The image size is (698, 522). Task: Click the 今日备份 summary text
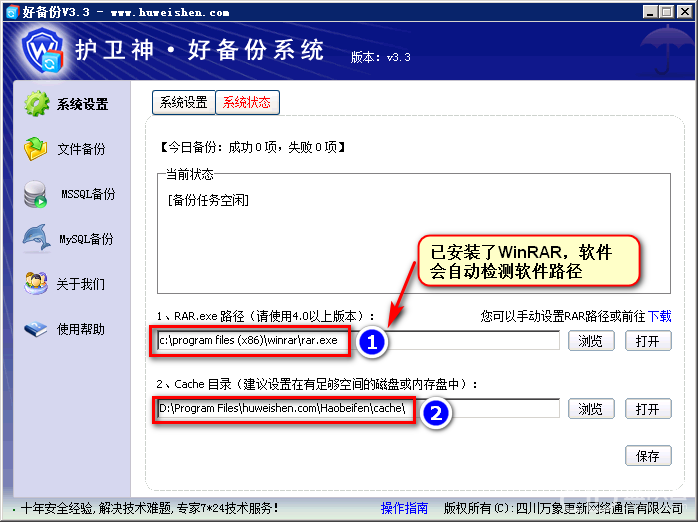(252, 147)
